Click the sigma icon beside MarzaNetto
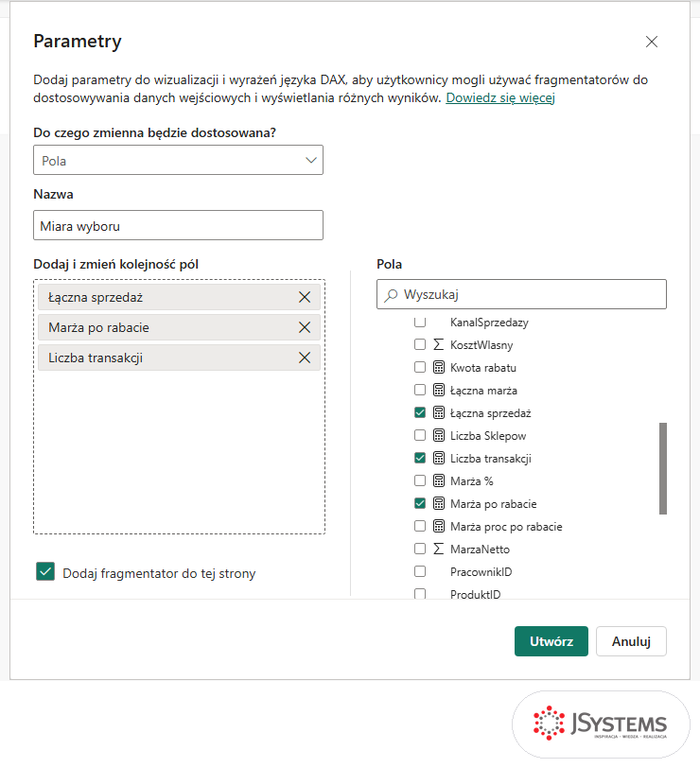This screenshot has height=768, width=700. (x=439, y=550)
